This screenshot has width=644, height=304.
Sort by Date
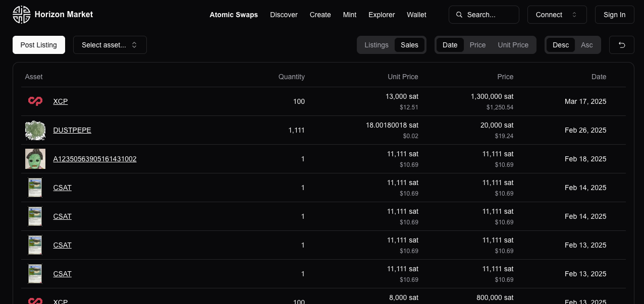coord(450,45)
